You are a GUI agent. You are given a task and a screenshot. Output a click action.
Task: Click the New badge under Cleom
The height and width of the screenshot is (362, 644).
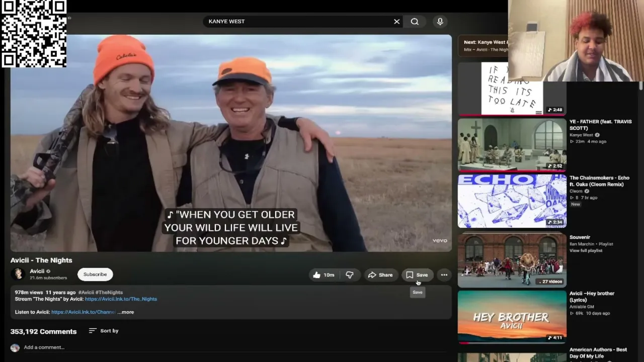point(575,205)
